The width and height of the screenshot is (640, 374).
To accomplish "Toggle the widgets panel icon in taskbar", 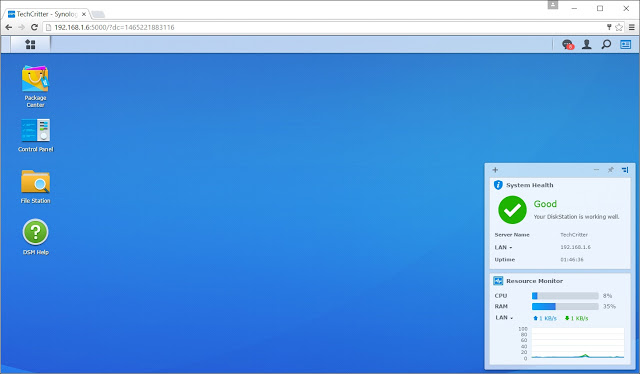I will 625,44.
